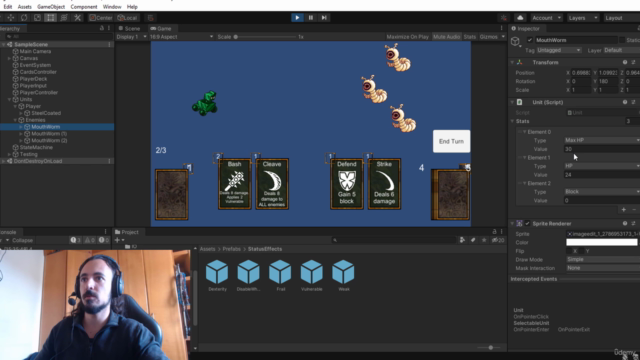Open Transform component help icon
Screen dimensions: 640x360
click(625, 62)
